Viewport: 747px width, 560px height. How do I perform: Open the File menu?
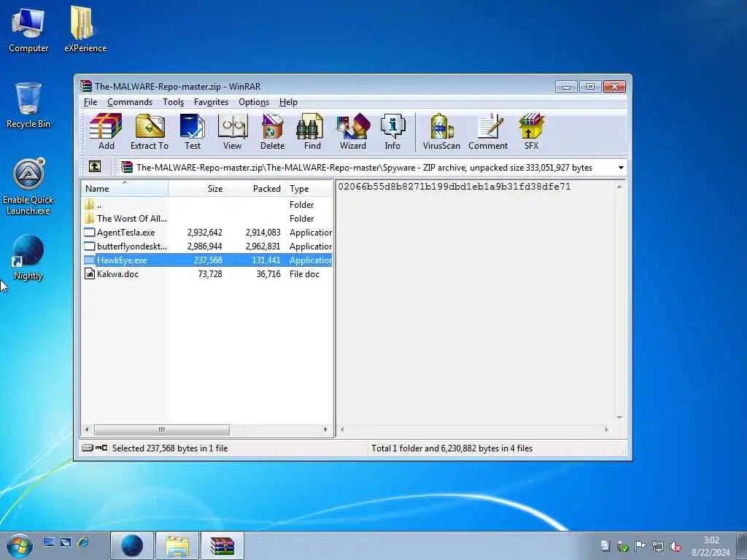pyautogui.click(x=90, y=102)
